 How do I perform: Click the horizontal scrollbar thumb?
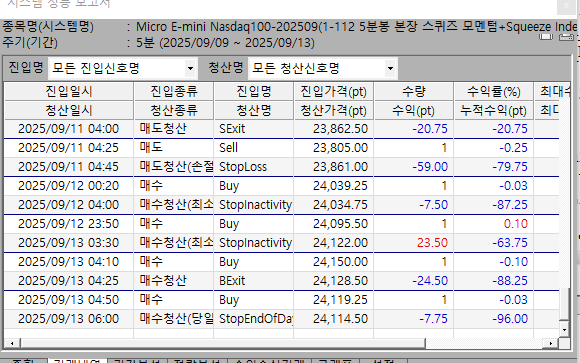coord(223,343)
